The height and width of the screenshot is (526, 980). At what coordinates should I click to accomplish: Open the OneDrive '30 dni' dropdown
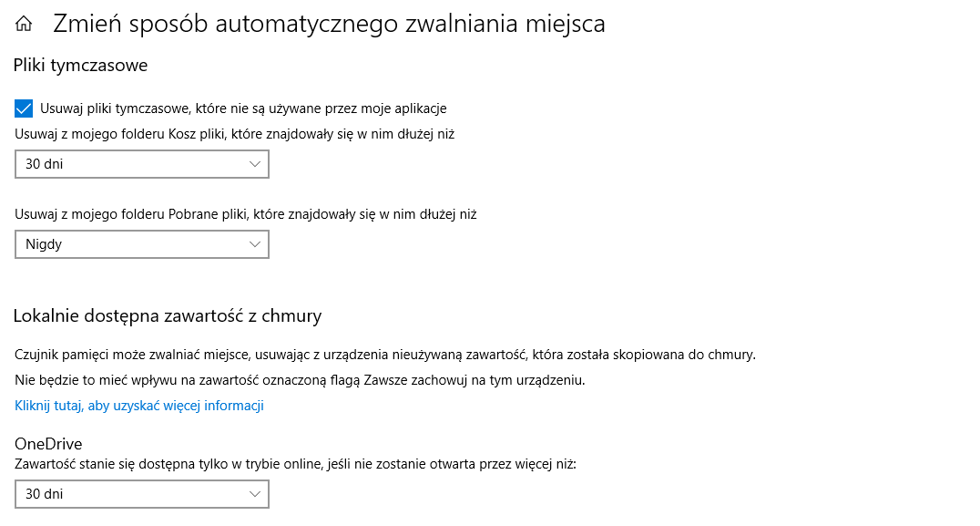(x=141, y=493)
